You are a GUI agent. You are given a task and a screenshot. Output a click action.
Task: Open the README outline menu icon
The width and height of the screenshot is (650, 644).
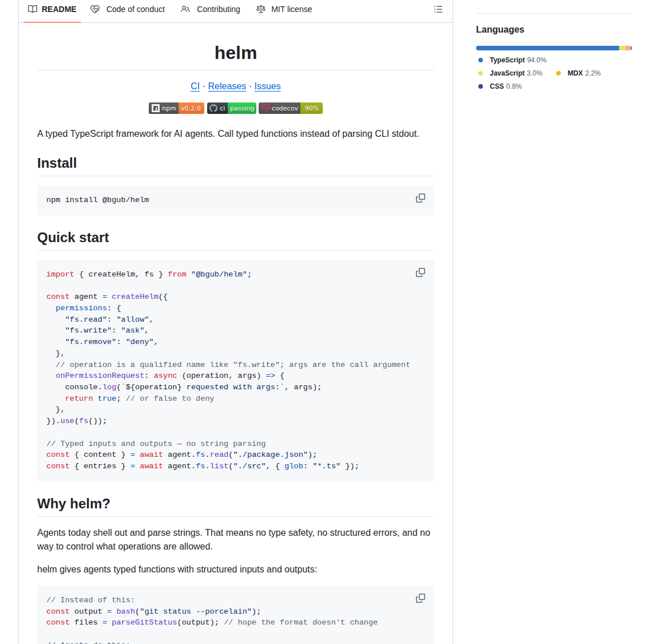(x=438, y=9)
